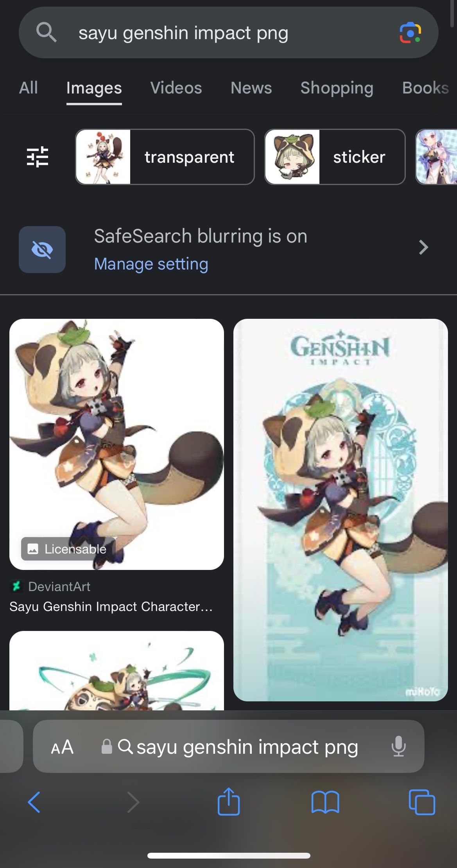Expand SafeSearch blurring chevron arrow
Viewport: 457px width, 868px height.
pyautogui.click(x=423, y=247)
